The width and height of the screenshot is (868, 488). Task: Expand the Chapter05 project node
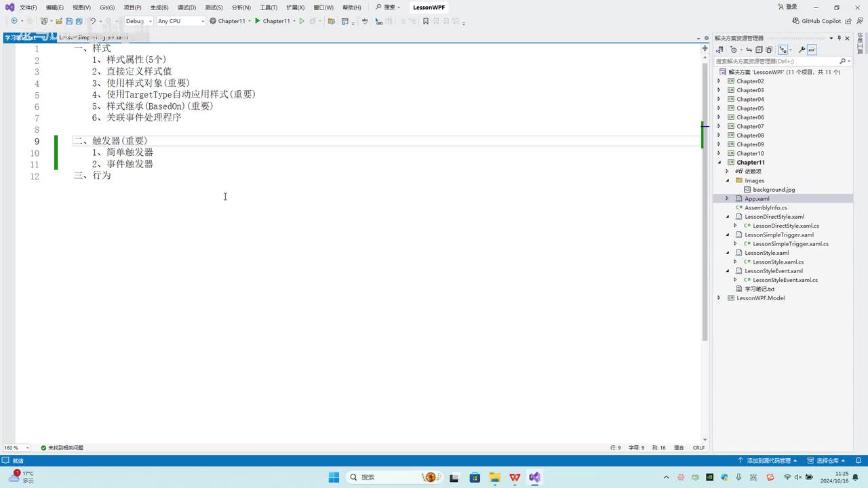[x=719, y=108]
